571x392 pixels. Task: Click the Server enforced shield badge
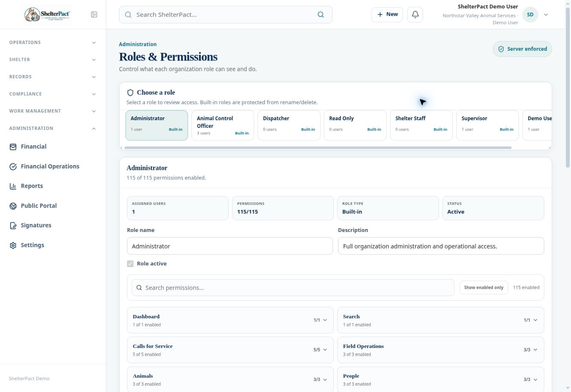(x=522, y=49)
